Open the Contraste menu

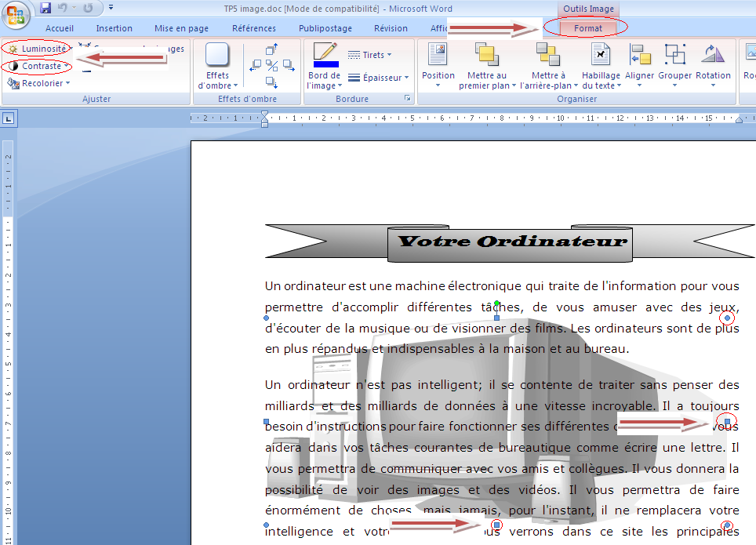(38, 66)
